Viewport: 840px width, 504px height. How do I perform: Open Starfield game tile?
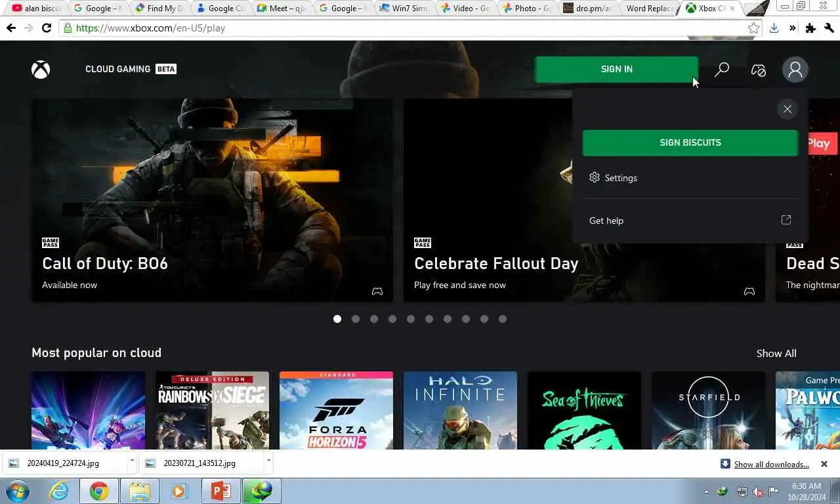(708, 411)
